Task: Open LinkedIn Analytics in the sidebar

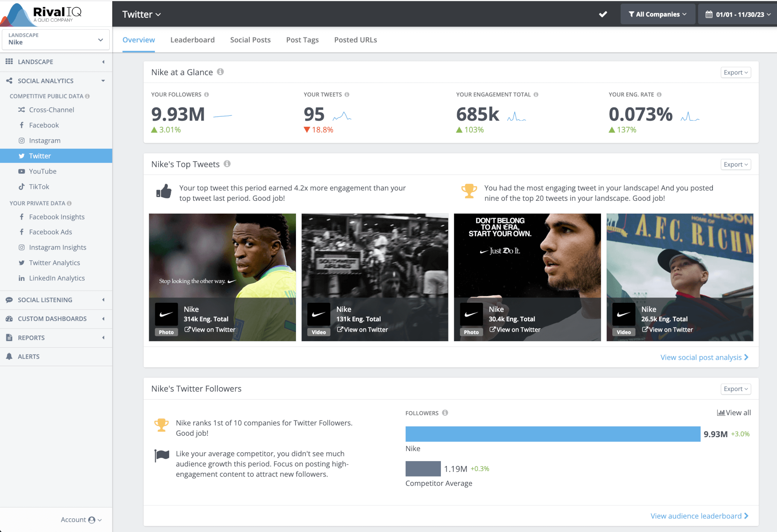Action: [57, 278]
